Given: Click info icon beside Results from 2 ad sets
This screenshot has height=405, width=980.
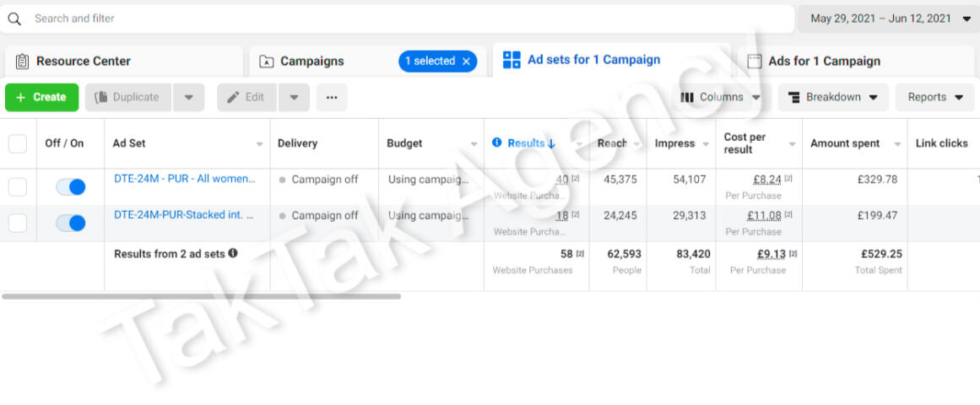Looking at the screenshot, I should click(233, 253).
